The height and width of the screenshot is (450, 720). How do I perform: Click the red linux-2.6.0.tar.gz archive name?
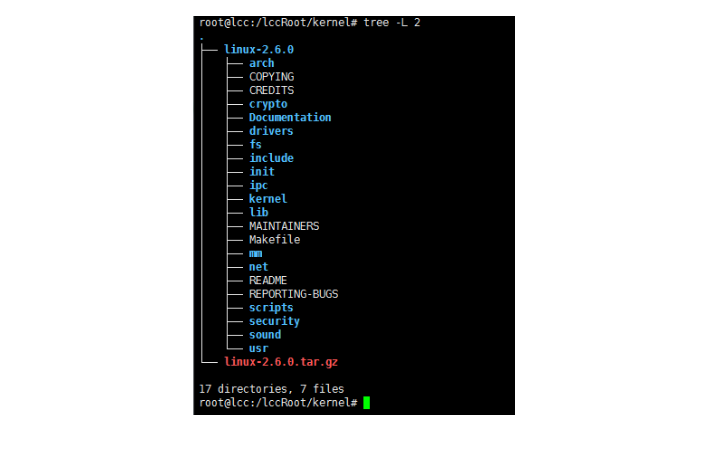point(281,362)
